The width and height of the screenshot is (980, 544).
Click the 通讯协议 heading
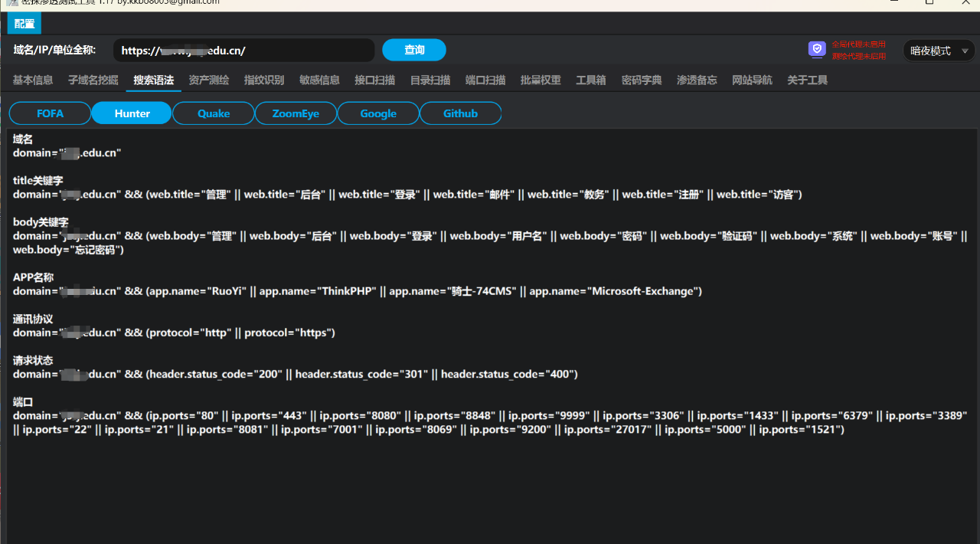click(33, 319)
